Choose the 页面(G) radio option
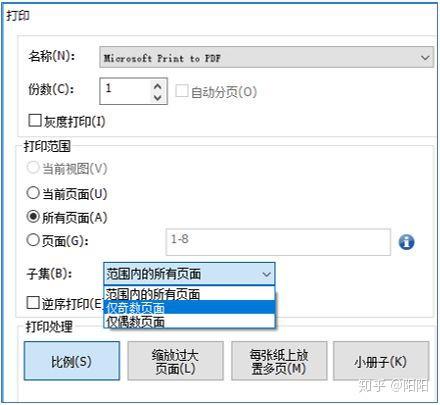This screenshot has height=405, width=440. click(33, 240)
